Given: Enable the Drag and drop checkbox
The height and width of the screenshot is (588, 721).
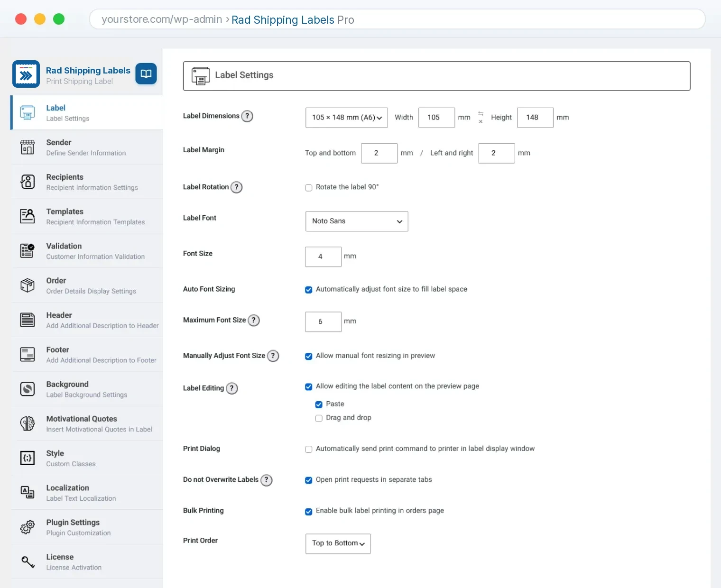Looking at the screenshot, I should pyautogui.click(x=319, y=418).
